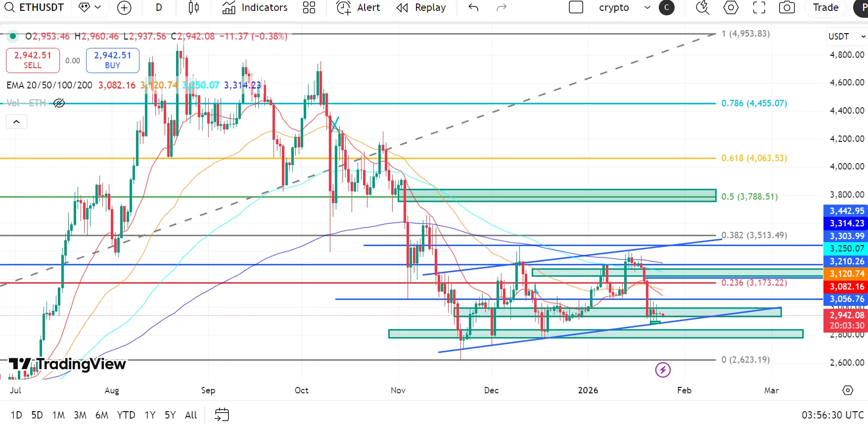Select the EMA 20/50/100/200 legend
This screenshot has height=424, width=868.
click(x=49, y=85)
